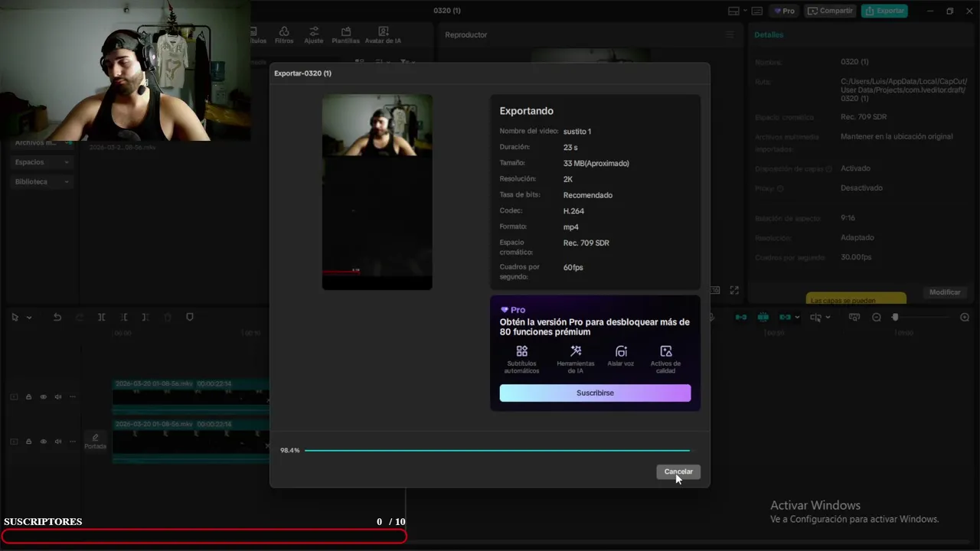Toggle visibility eye on lower video track

click(43, 442)
